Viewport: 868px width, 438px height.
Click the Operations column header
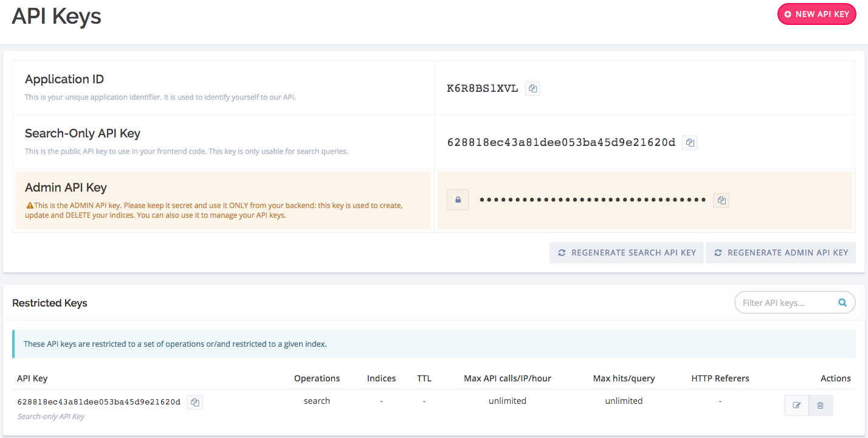[x=317, y=378]
